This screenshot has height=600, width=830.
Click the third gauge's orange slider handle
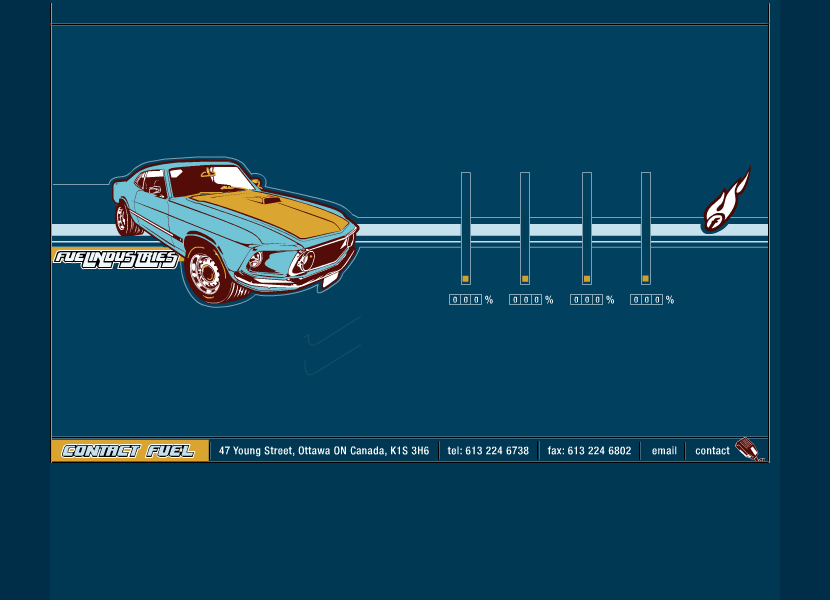point(587,279)
